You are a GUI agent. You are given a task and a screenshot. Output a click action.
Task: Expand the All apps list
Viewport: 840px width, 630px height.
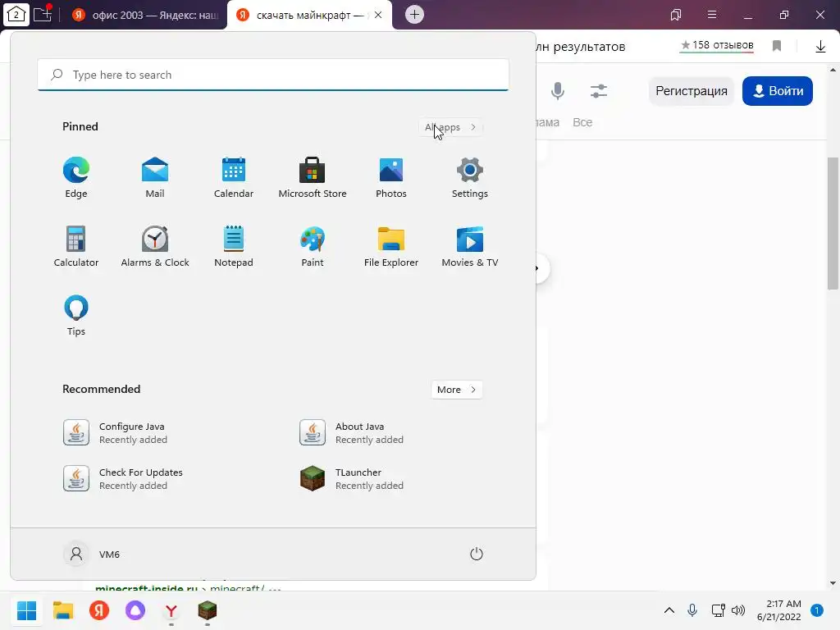coord(450,127)
